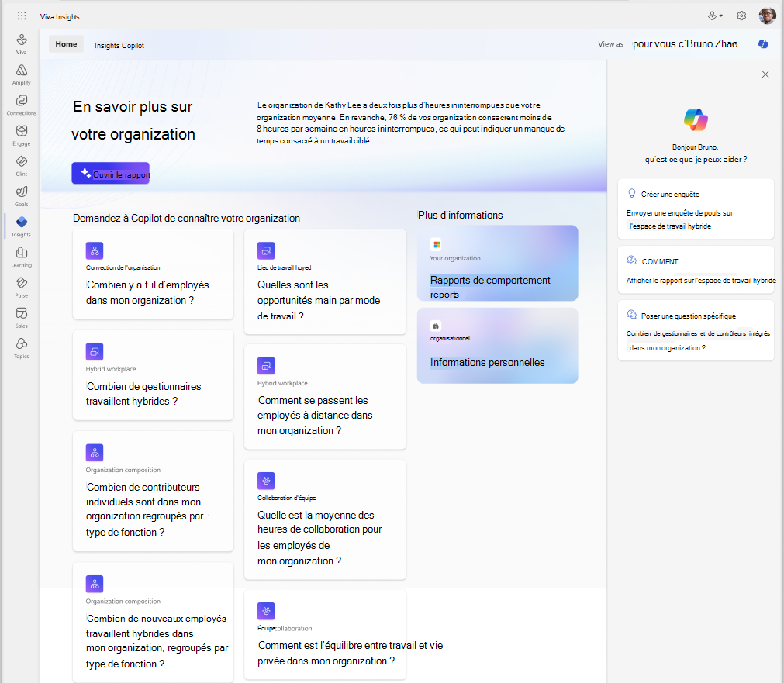Select the COMMENT hybrid report suggestion

tap(696, 270)
